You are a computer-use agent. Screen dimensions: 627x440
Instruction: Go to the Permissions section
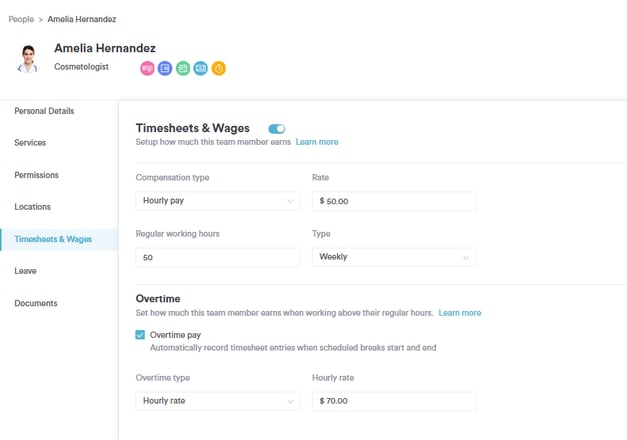click(x=36, y=175)
